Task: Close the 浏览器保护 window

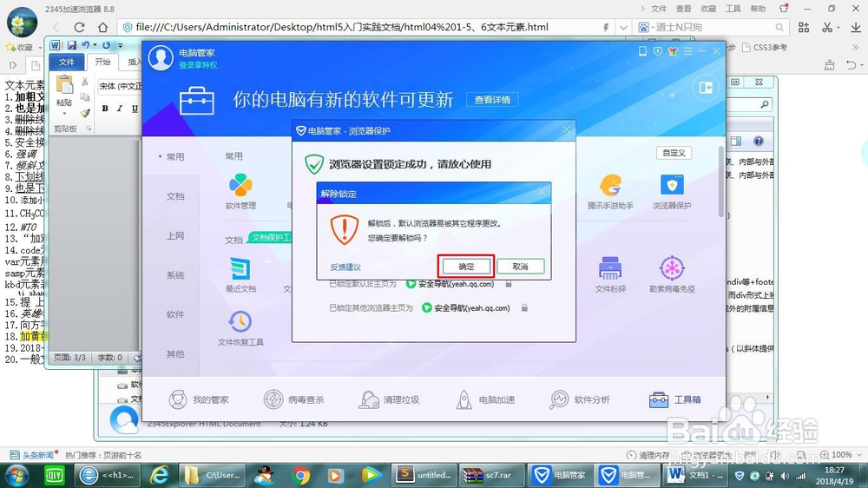Action: pyautogui.click(x=566, y=129)
